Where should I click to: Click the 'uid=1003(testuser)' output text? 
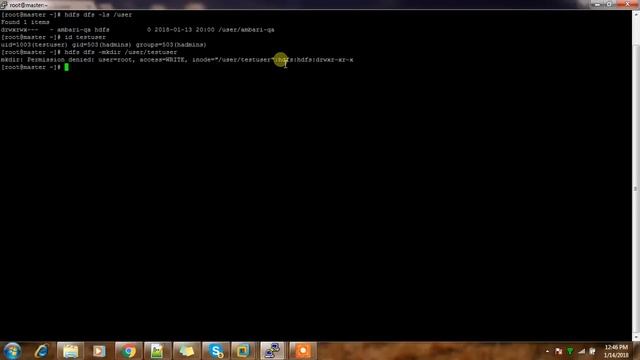tap(34, 44)
